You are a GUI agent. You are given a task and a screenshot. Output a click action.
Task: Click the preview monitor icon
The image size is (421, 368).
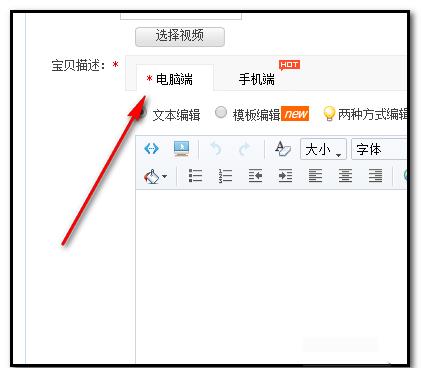point(181,148)
